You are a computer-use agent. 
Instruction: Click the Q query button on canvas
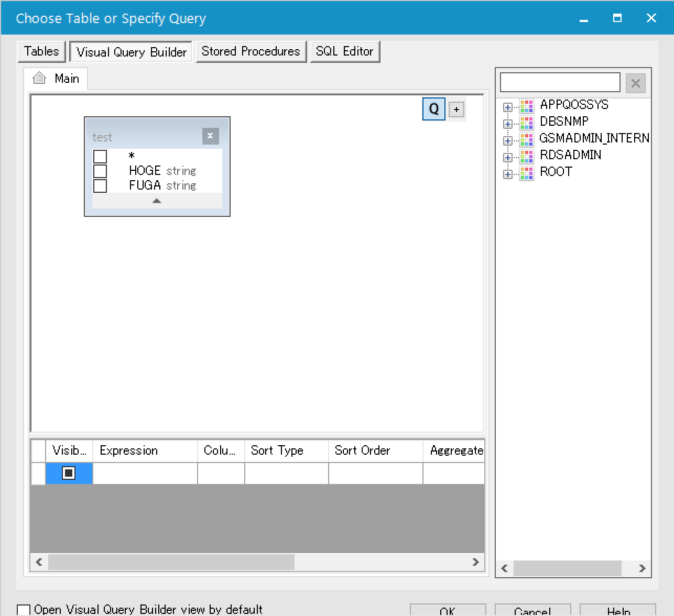(x=433, y=109)
